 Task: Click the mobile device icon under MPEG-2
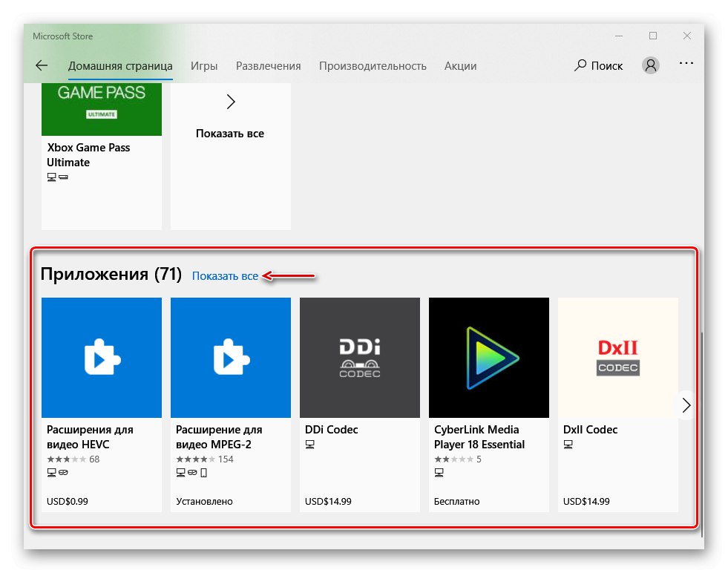click(x=204, y=473)
